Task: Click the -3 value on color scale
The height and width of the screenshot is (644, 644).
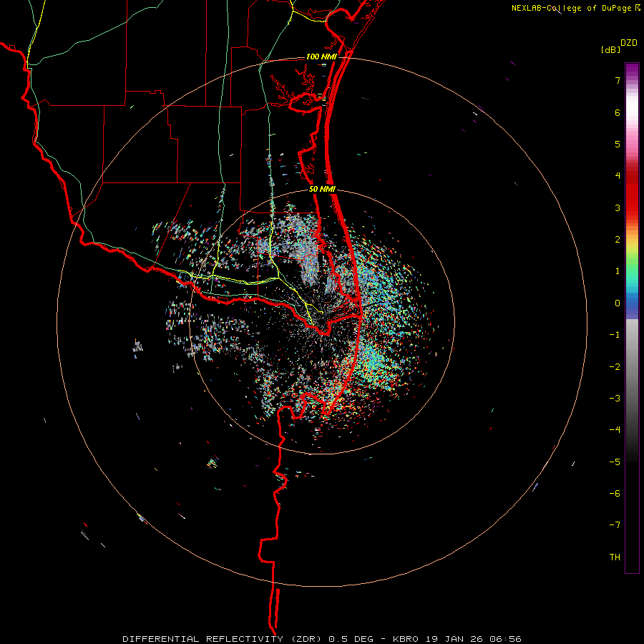Action: pos(615,399)
